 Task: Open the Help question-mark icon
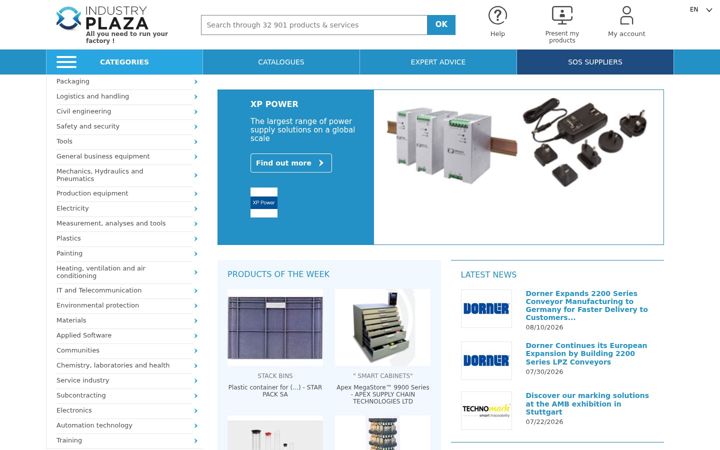pyautogui.click(x=497, y=16)
